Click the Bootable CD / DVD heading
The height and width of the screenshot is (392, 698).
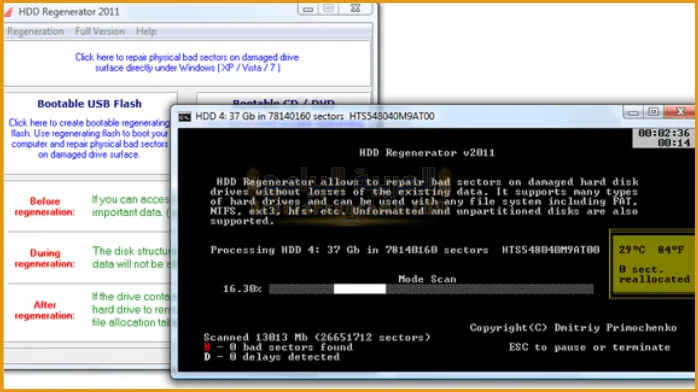tap(284, 103)
